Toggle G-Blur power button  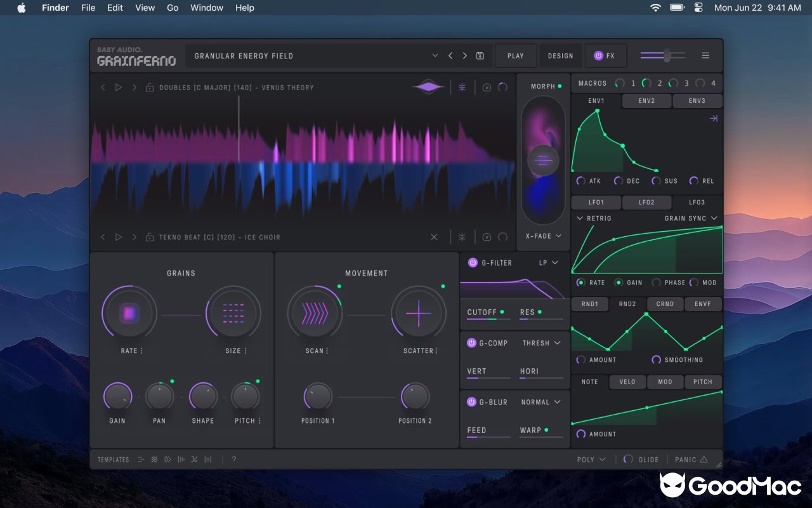471,402
